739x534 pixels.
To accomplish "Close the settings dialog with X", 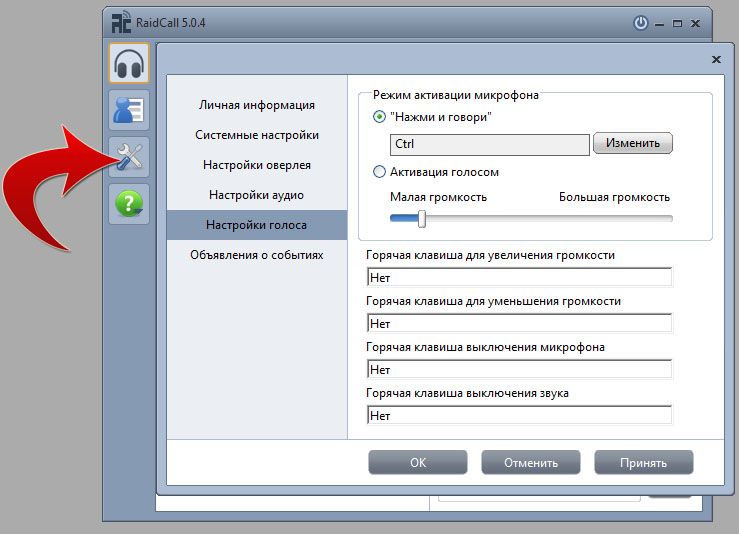I will 716,59.
